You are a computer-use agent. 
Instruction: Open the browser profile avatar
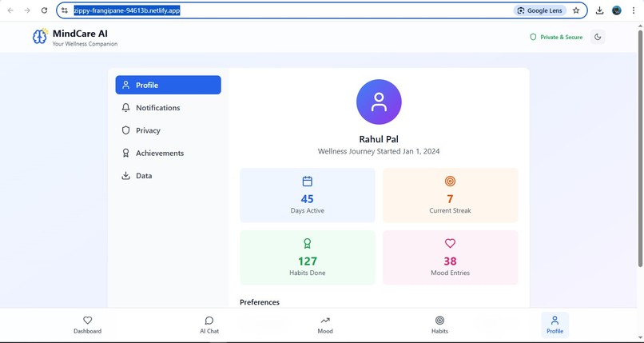pyautogui.click(x=617, y=10)
